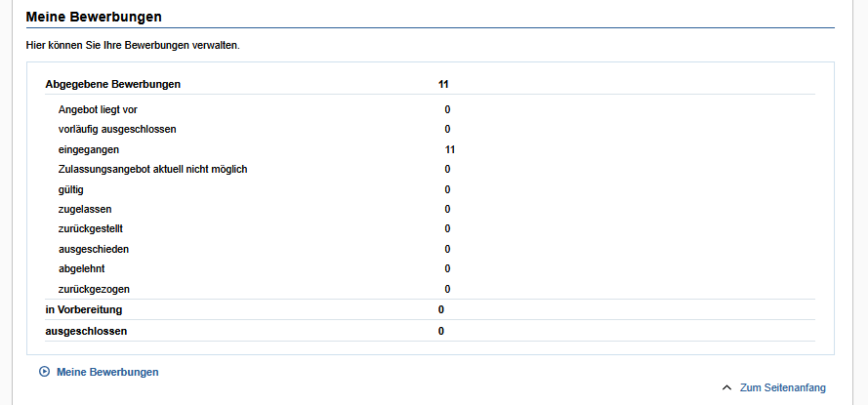The image size is (868, 405).
Task: Click the eingegangen status label
Action: [x=89, y=149]
